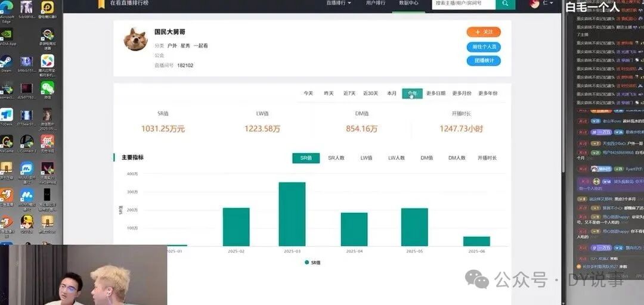Launch Steam from the desktop
The image size is (644, 305).
pos(7,61)
